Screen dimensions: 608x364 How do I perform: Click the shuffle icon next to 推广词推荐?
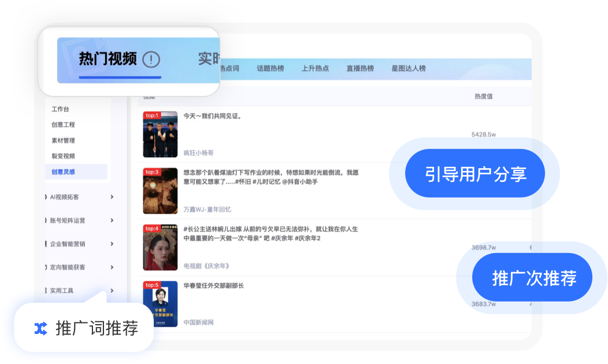(40, 329)
